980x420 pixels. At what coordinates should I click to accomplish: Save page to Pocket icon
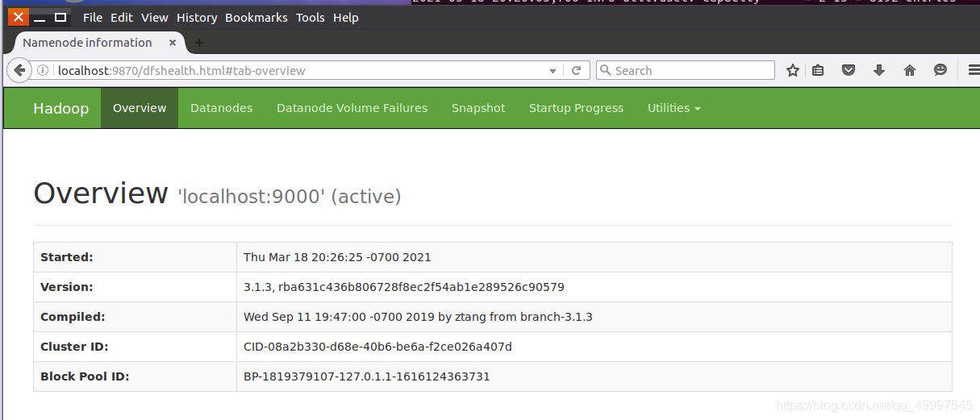(x=849, y=71)
